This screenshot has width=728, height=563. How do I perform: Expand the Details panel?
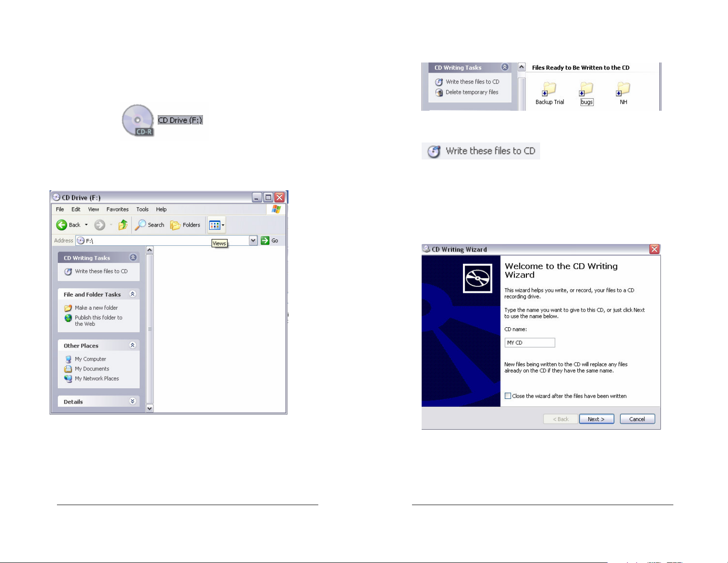point(133,401)
